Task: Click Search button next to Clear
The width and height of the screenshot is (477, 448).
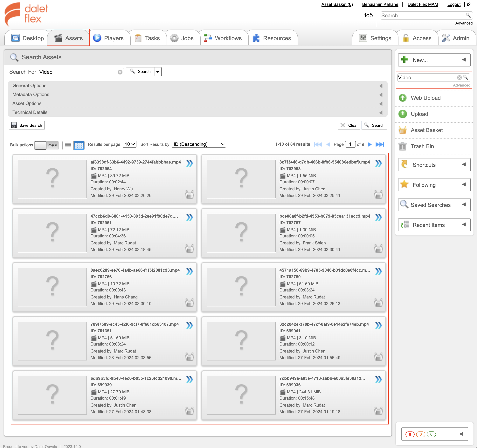Action: click(x=374, y=125)
